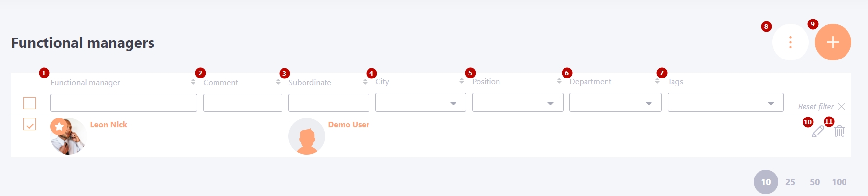This screenshot has width=868, height=196.
Task: Click the orange plus add button
Action: click(833, 42)
